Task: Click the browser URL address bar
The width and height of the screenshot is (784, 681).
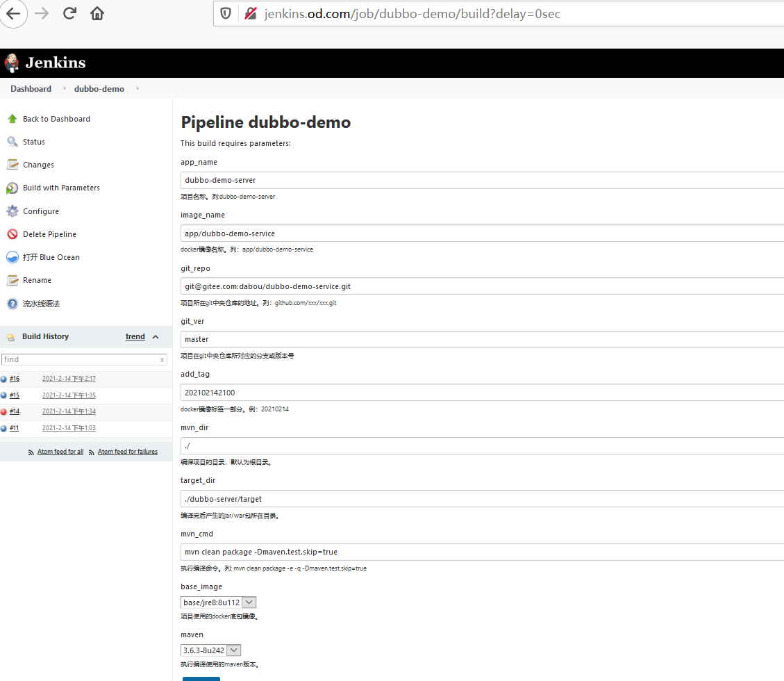Action: point(500,13)
